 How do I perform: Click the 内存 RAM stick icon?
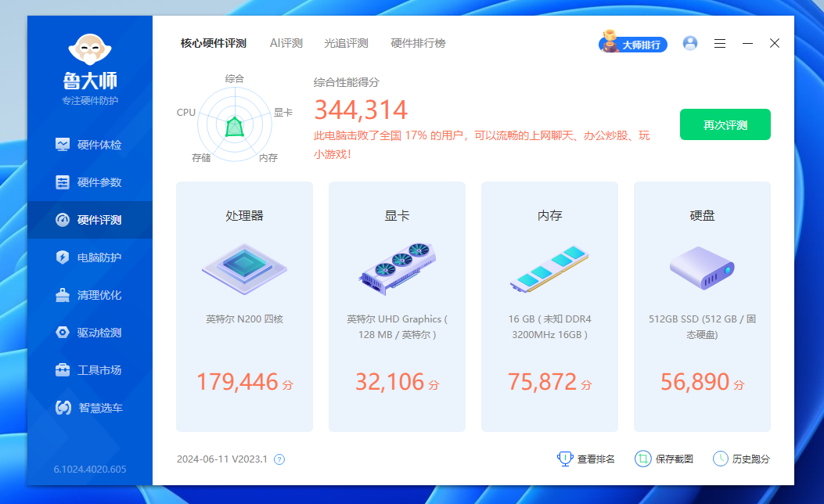click(549, 268)
